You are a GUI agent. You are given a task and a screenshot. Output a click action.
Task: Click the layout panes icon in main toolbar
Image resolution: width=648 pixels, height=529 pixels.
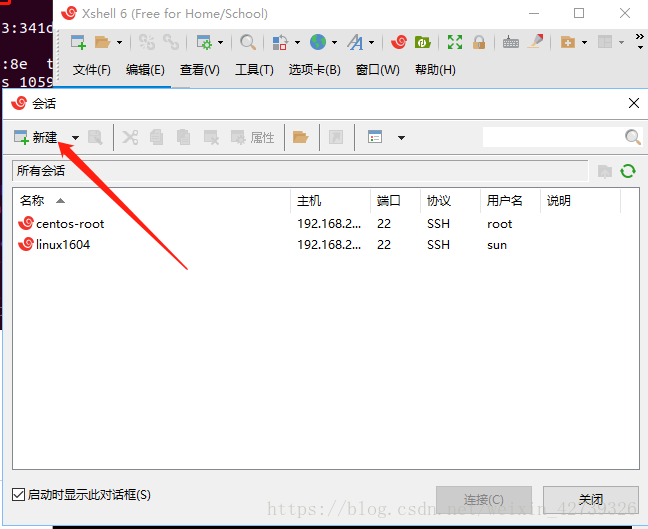[x=605, y=42]
